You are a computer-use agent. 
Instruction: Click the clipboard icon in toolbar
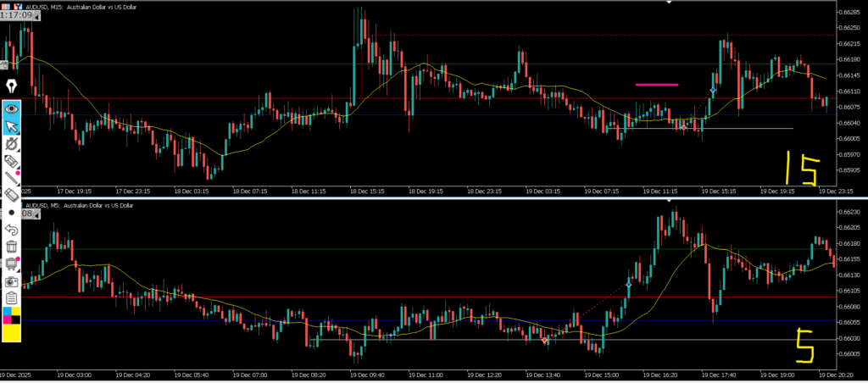coord(12,297)
